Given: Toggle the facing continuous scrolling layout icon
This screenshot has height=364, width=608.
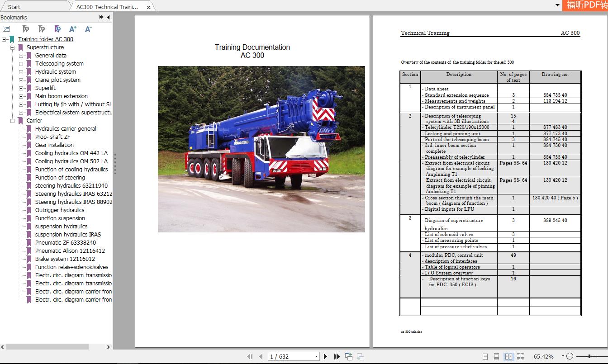Looking at the screenshot, I should pyautogui.click(x=521, y=356).
